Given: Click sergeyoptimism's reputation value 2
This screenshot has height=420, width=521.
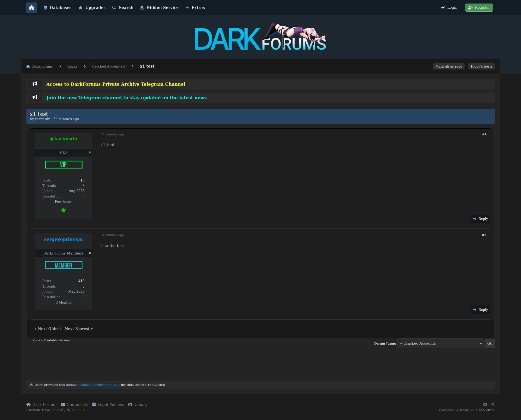Looking at the screenshot, I should (x=84, y=297).
